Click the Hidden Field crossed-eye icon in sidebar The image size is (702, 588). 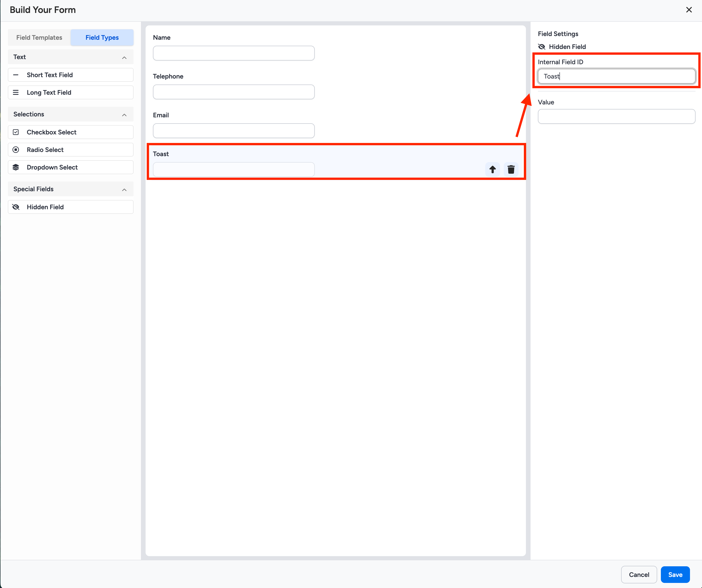[16, 207]
